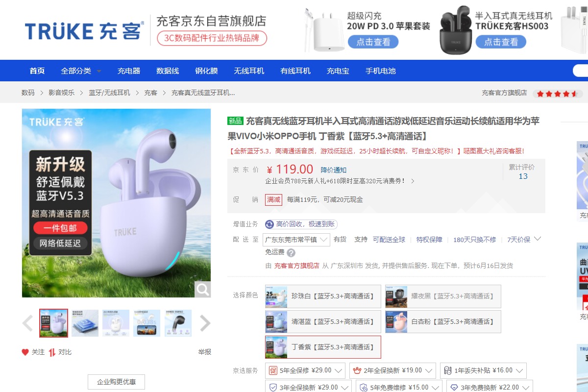Open 数据线 navigation item
Image resolution: width=588 pixels, height=392 pixels.
click(x=168, y=71)
